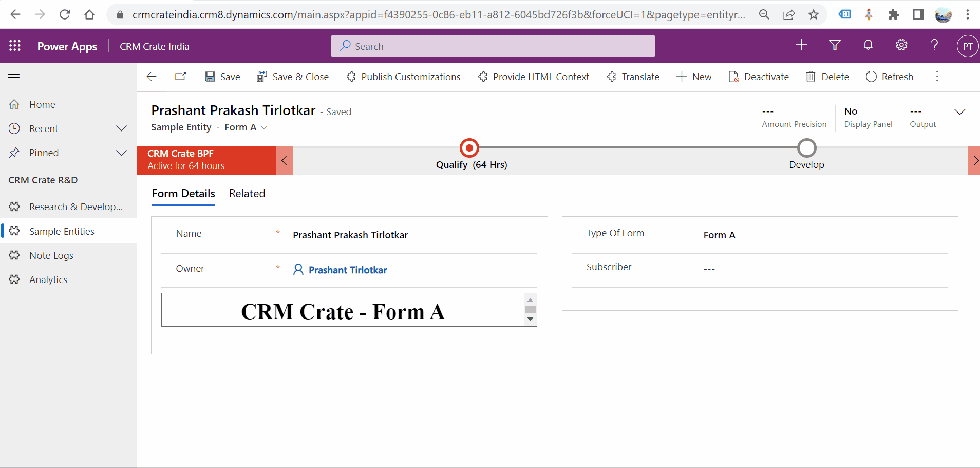Deactivate the current record
The image size is (980, 468).
759,77
